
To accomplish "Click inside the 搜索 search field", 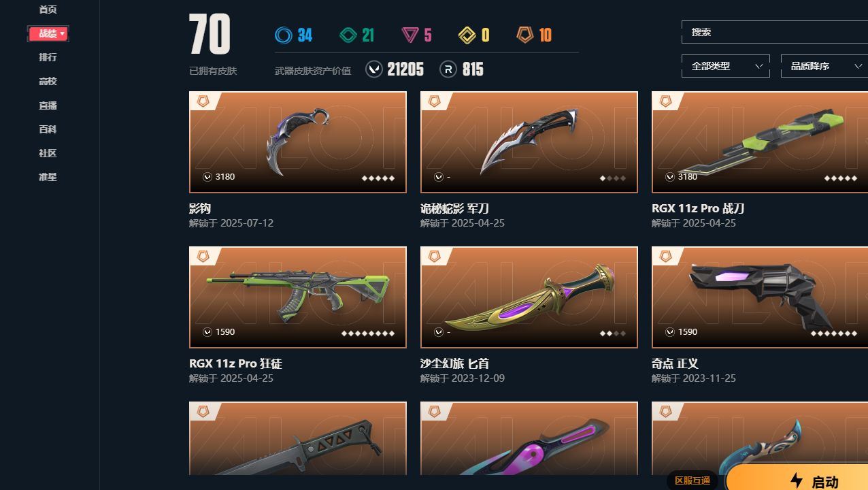I will (x=775, y=32).
